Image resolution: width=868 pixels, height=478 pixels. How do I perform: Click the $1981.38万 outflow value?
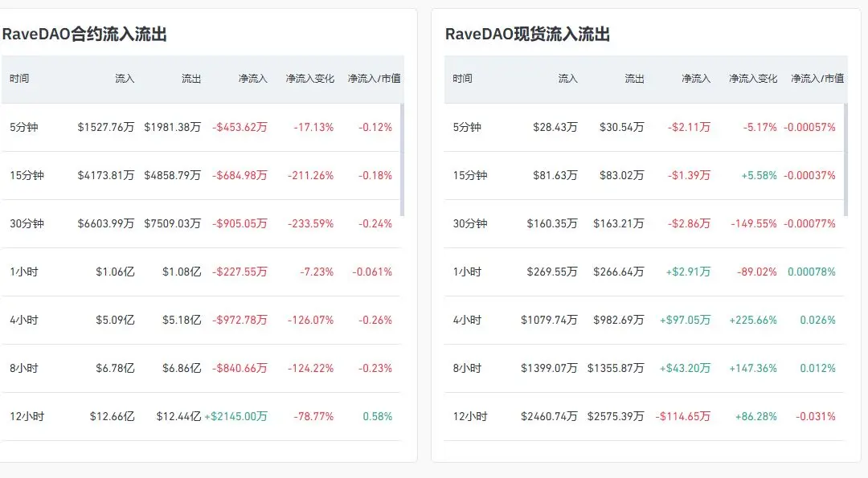pos(172,127)
